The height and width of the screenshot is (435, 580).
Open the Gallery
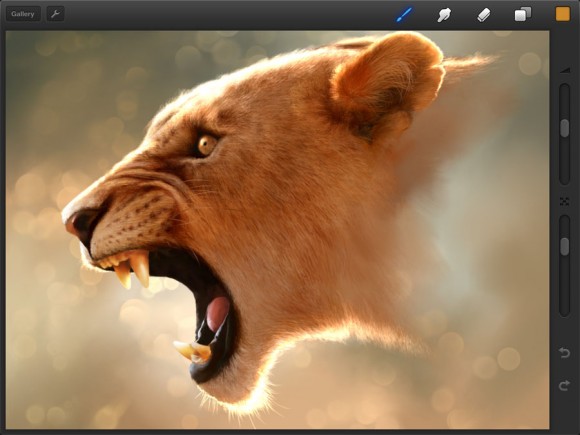23,14
